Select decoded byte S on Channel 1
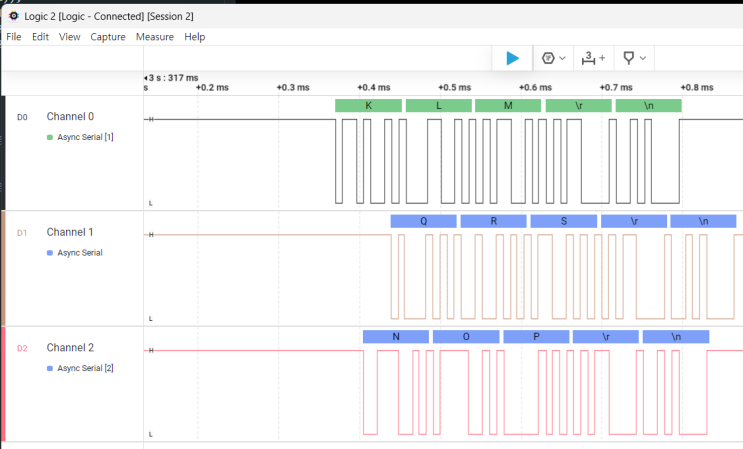The width and height of the screenshot is (743, 449). 564,221
